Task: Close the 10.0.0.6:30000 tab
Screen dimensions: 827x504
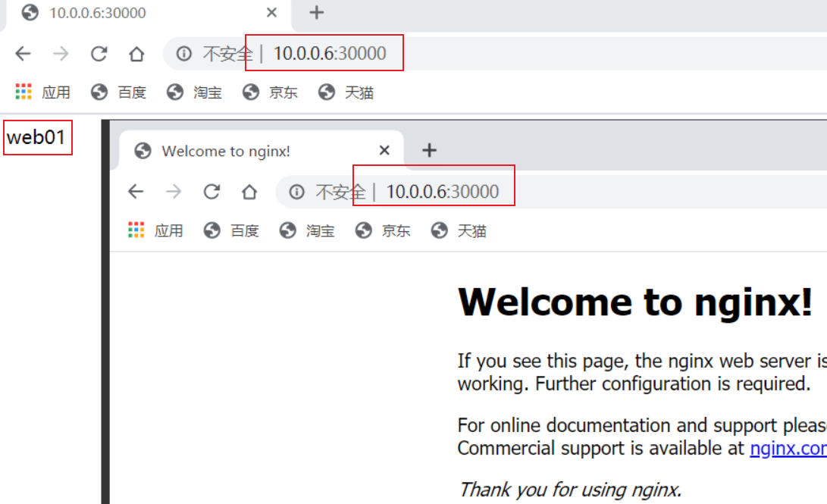Action: 271,13
